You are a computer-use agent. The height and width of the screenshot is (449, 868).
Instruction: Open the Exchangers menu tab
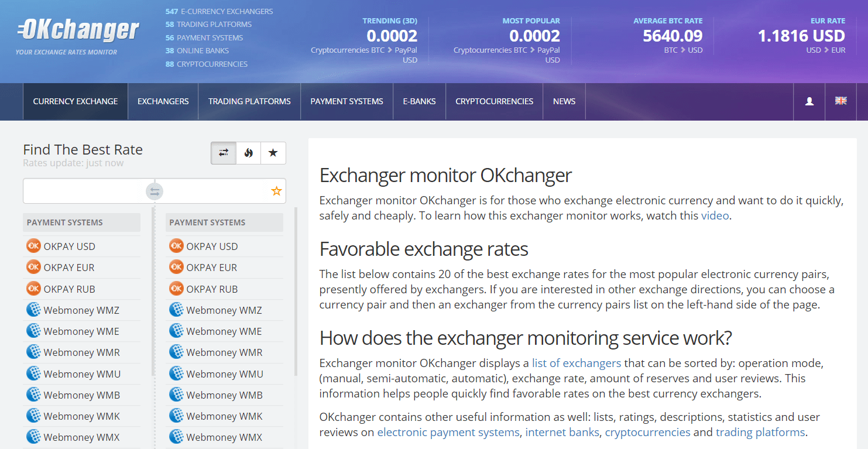tap(163, 101)
